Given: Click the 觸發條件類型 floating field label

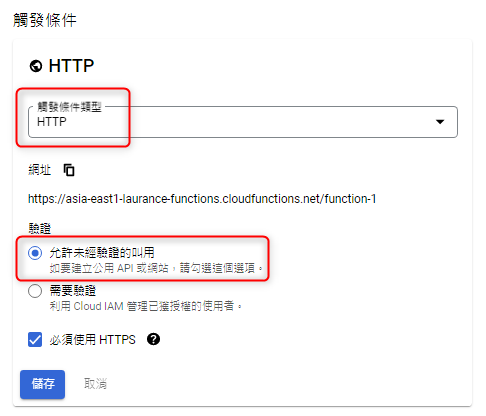Looking at the screenshot, I should tap(69, 107).
